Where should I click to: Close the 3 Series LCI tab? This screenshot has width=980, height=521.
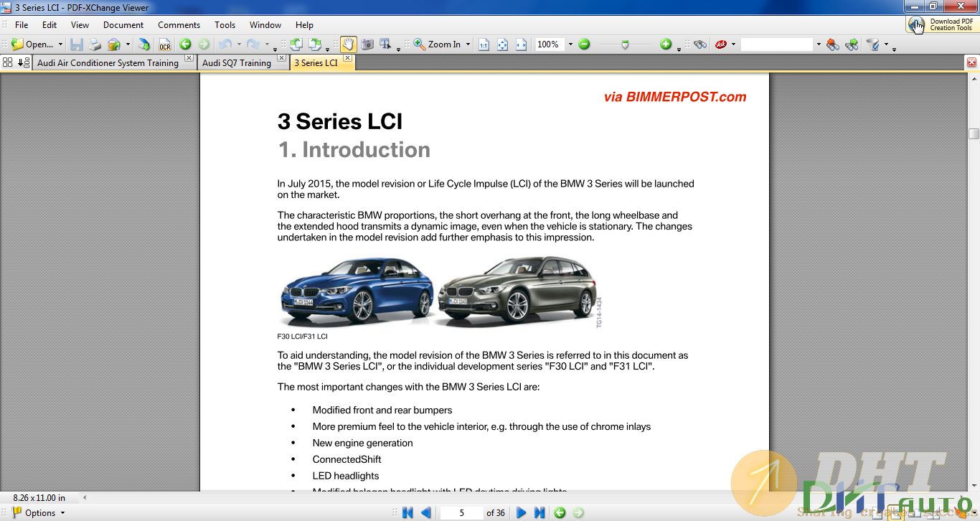click(348, 58)
